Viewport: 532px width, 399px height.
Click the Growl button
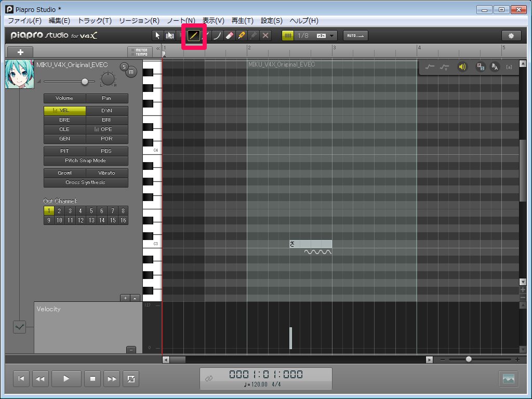point(65,173)
